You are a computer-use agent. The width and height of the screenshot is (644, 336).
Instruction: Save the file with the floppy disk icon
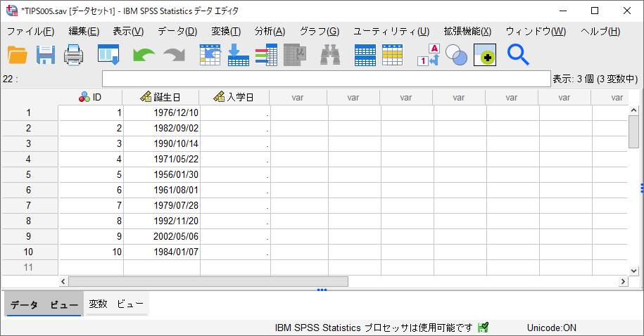point(46,55)
